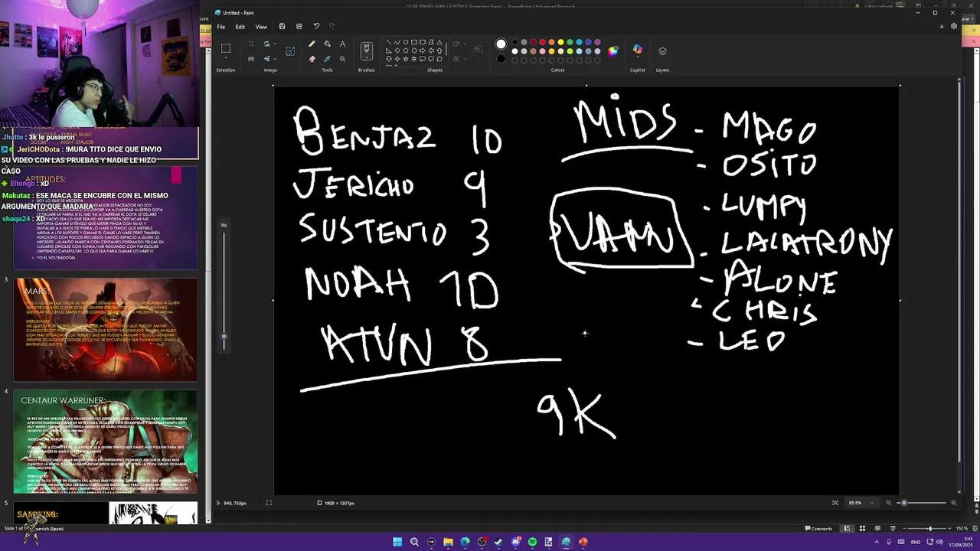Select the Magnifier tool
Image resolution: width=980 pixels, height=551 pixels.
(x=342, y=58)
